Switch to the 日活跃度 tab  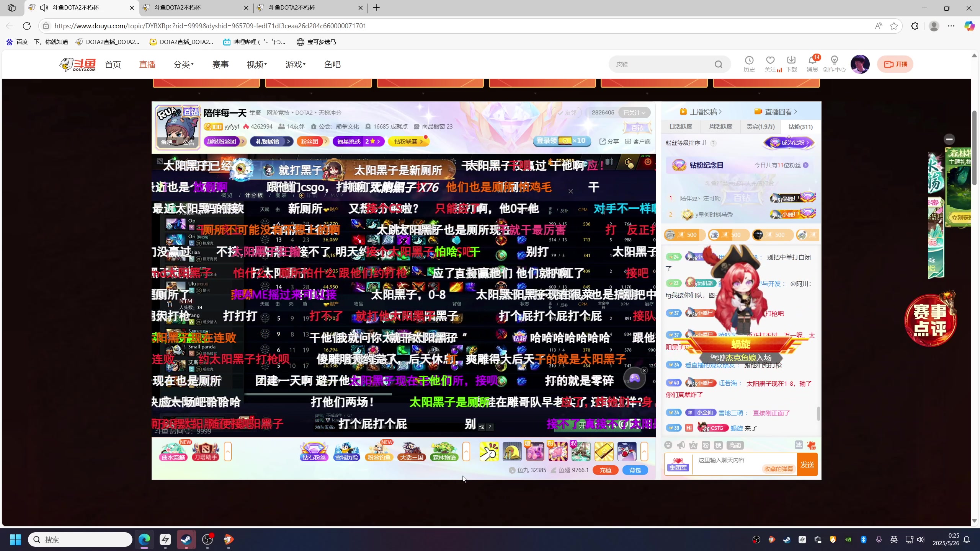coord(681,127)
